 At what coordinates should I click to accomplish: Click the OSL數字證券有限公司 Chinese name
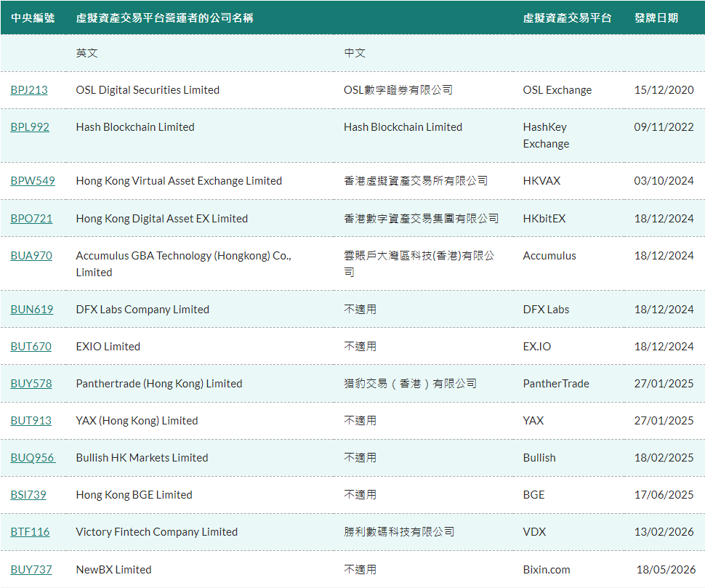point(398,90)
